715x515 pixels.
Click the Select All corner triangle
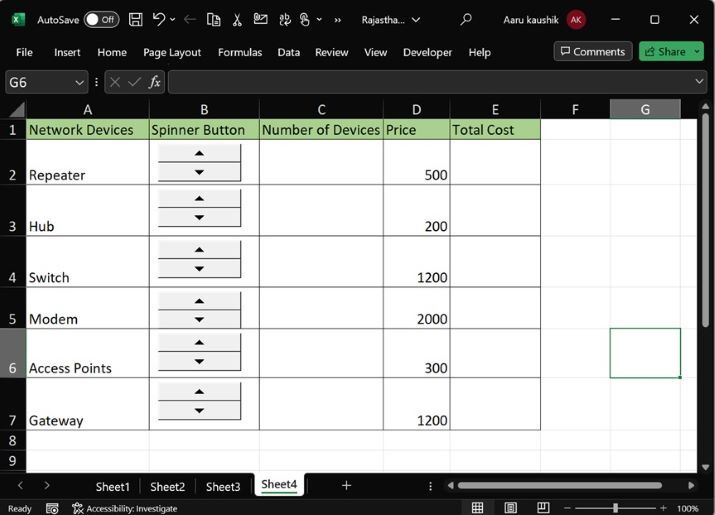coord(17,110)
